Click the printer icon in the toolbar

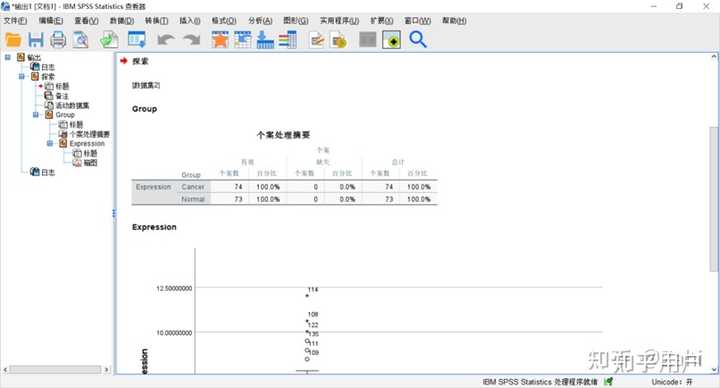coord(58,40)
